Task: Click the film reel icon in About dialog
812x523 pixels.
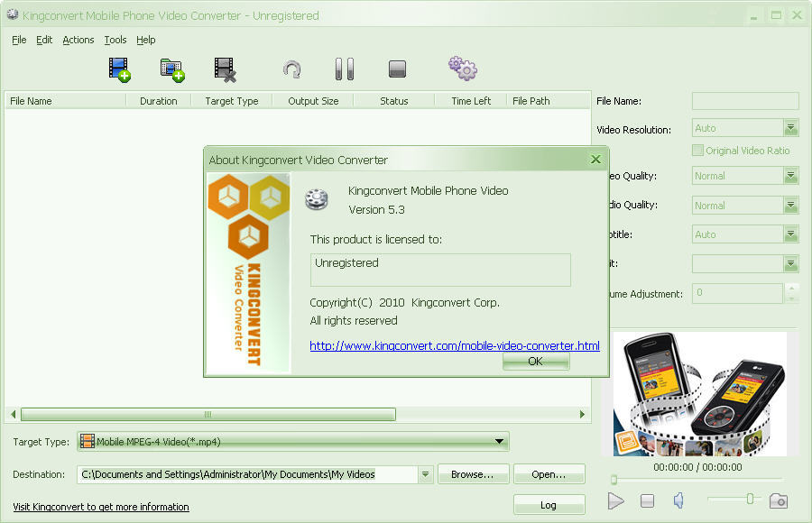Action: coord(317,199)
